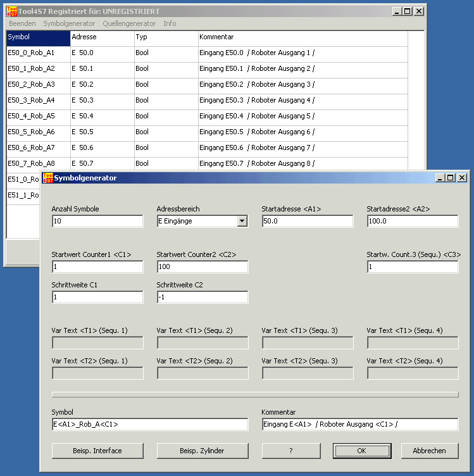Image resolution: width=474 pixels, height=476 pixels.
Task: Click the Kommentar template text field
Action: [x=359, y=424]
